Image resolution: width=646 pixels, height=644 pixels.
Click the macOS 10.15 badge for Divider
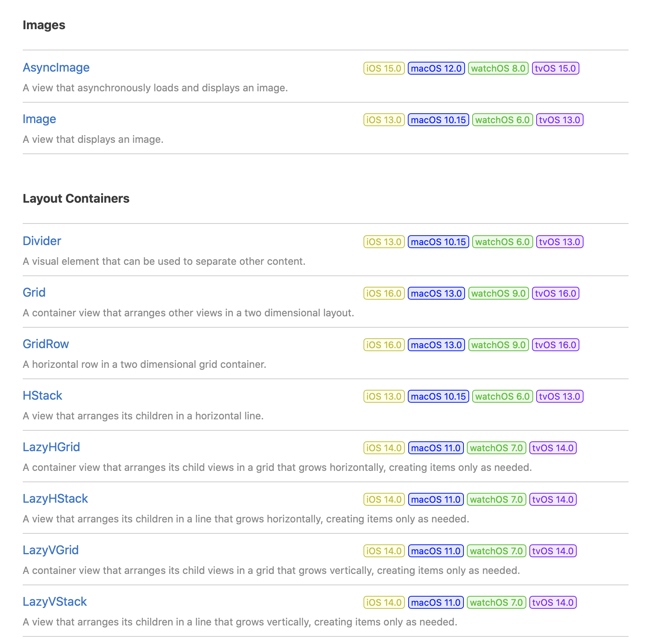(438, 242)
